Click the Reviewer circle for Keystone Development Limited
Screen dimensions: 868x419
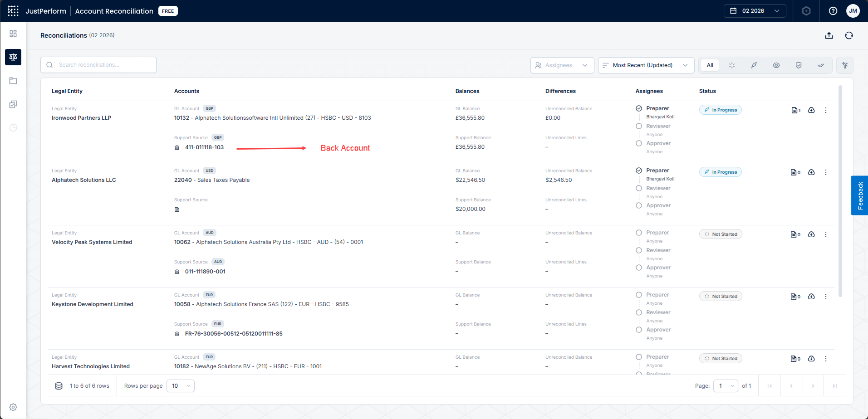(x=639, y=312)
